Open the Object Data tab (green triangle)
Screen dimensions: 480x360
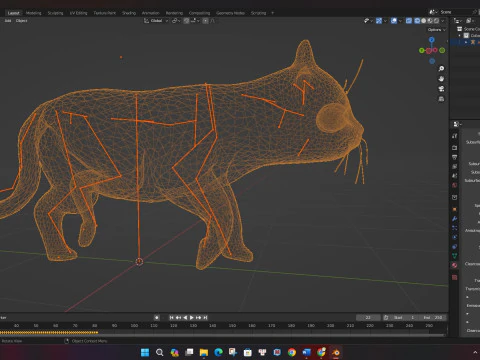tap(455, 256)
